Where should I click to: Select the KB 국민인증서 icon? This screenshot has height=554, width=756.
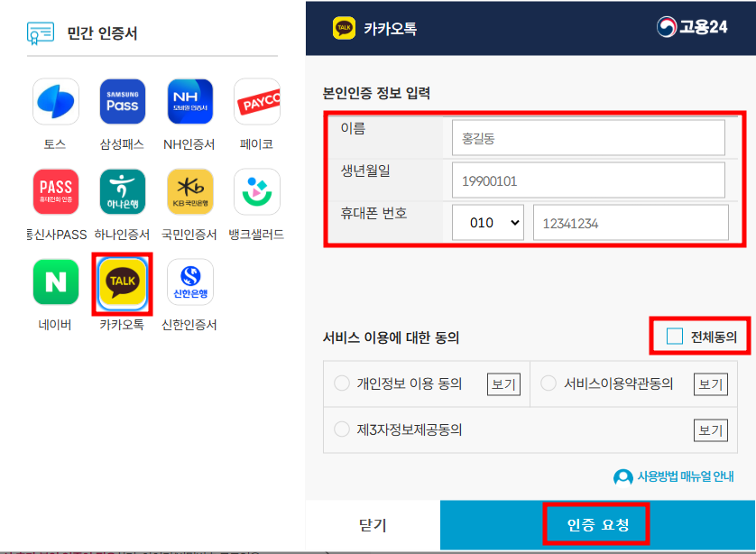[x=190, y=192]
